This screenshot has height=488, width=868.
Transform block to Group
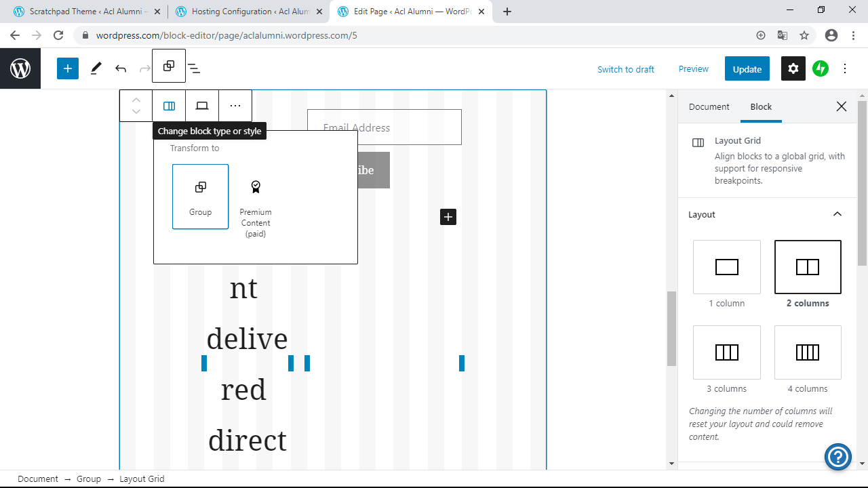(201, 197)
